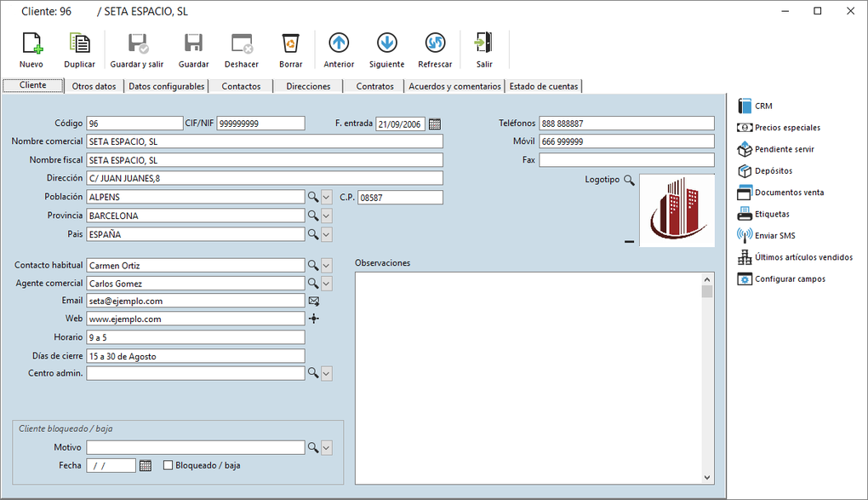868x500 pixels.
Task: Open Precios especiales in side panel
Action: pyautogui.click(x=787, y=128)
